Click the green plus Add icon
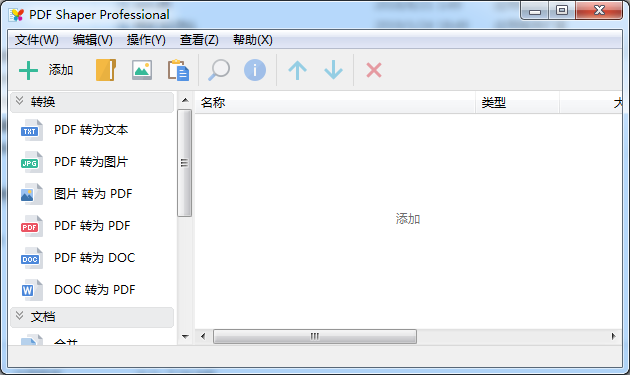 click(28, 70)
